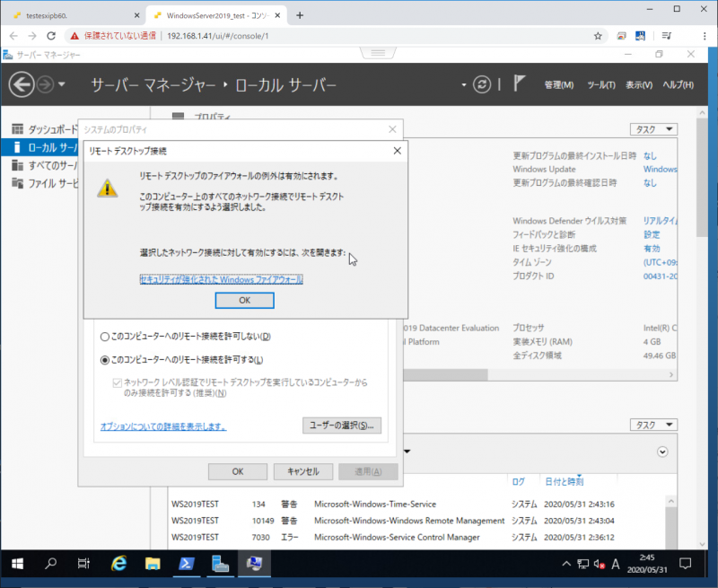Click the タイム ゾーン (UTC+09 value link
The width and height of the screenshot is (718, 588).
click(660, 262)
